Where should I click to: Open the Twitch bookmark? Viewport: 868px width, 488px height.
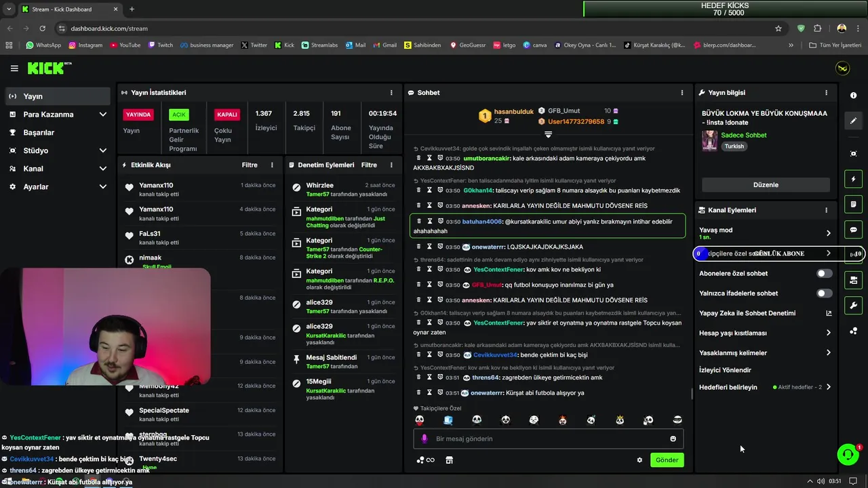160,45
